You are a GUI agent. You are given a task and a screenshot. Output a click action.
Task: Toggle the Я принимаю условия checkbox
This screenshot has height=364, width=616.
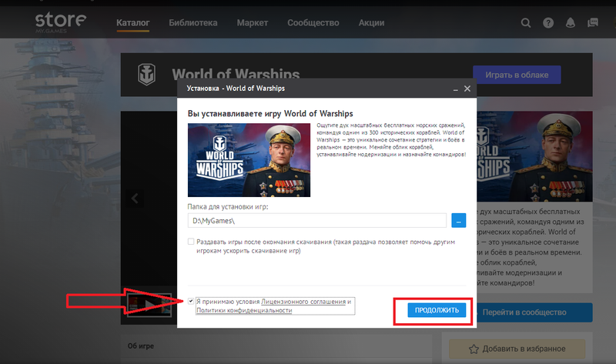click(x=191, y=301)
